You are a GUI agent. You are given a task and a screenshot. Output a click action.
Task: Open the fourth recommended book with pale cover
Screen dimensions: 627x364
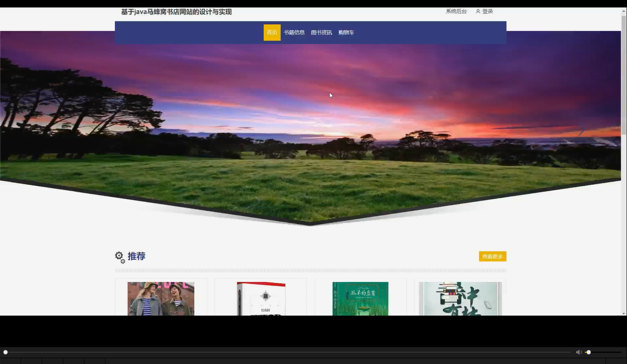click(x=460, y=299)
